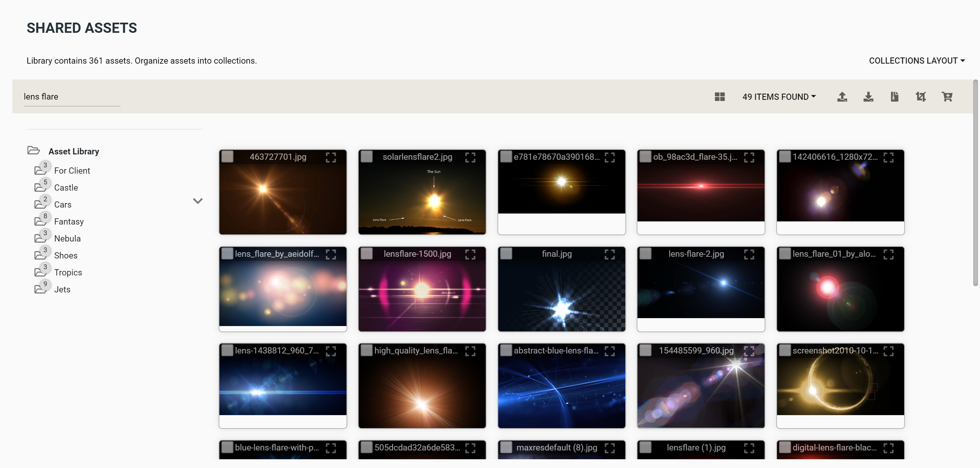The image size is (980, 468).
Task: Open the 49 Items Found dropdown
Action: [x=779, y=96]
